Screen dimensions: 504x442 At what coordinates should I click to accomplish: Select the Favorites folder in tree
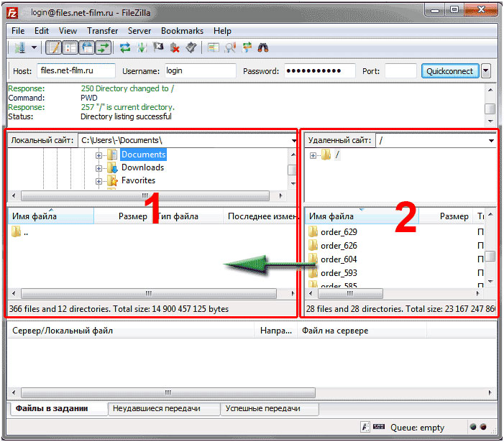click(138, 180)
